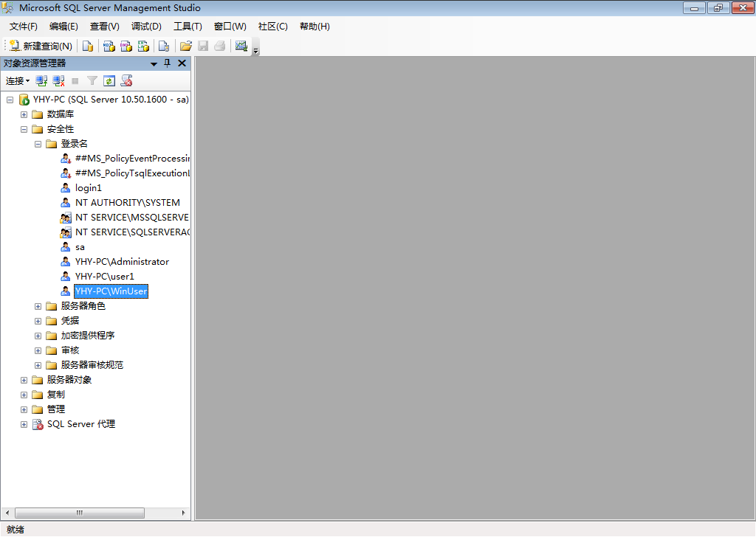Close the 对象资源管理器 panel

click(x=182, y=63)
